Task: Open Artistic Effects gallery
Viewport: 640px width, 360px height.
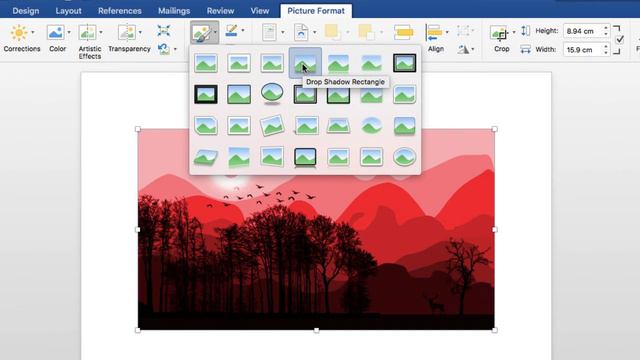Action: coord(87,33)
